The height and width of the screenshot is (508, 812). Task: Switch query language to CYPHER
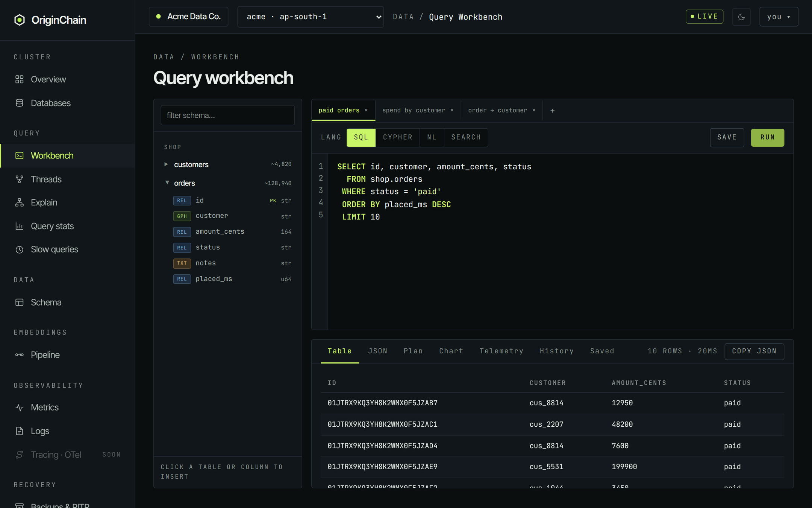click(398, 137)
